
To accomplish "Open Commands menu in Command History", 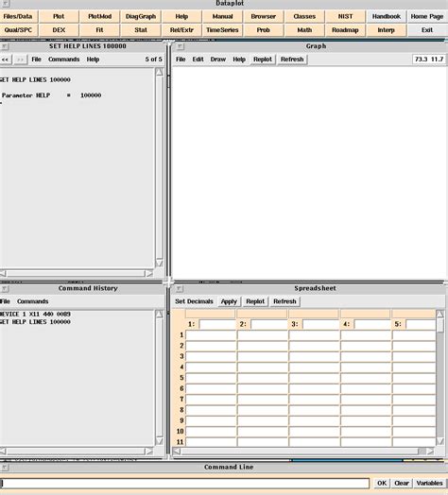I will point(32,301).
